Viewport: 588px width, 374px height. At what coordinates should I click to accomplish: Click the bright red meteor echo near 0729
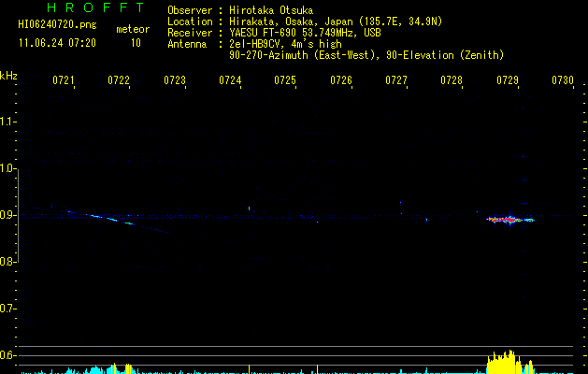click(x=510, y=220)
